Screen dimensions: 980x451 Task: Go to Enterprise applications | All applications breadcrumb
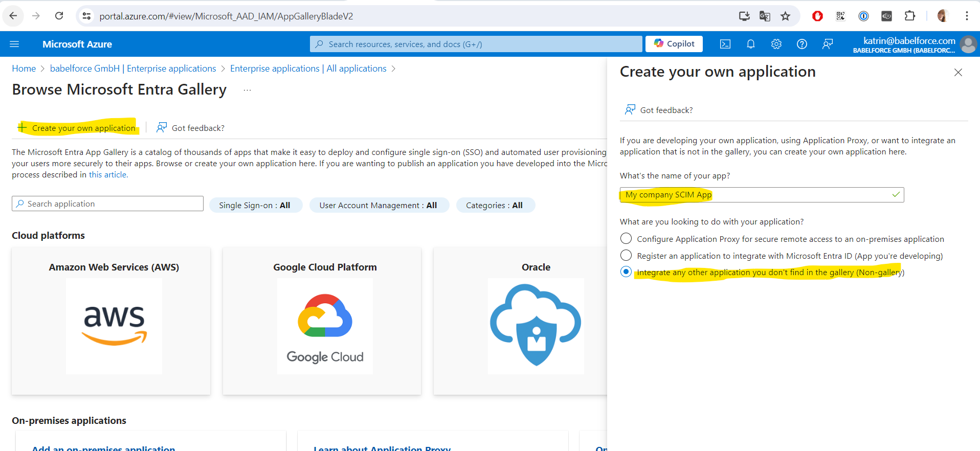click(308, 69)
